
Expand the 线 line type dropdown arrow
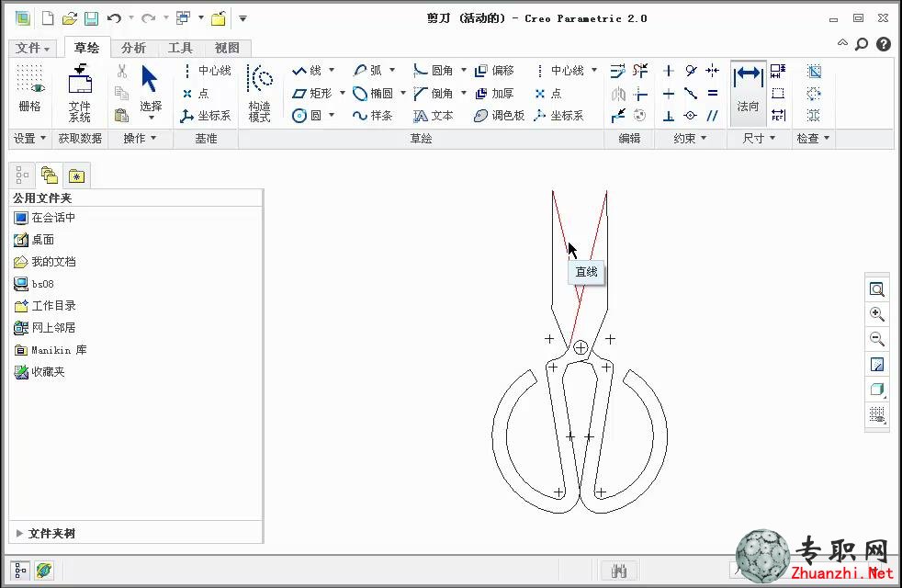pos(332,71)
